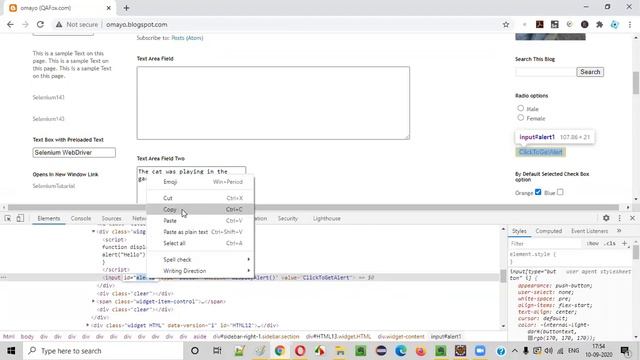Image resolution: width=640 pixels, height=360 pixels.
Task: Show hidden system tray icons
Action: pyautogui.click(x=515, y=351)
